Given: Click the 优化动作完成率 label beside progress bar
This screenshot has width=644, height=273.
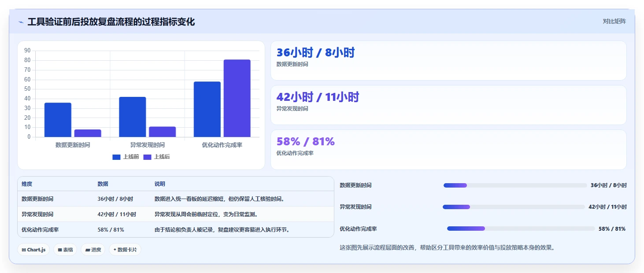Looking at the screenshot, I should [x=358, y=229].
